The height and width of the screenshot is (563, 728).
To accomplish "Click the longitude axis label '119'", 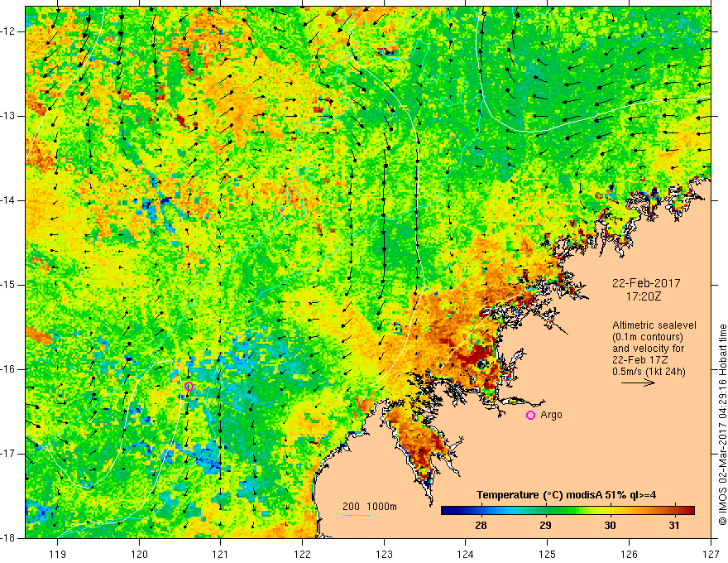I will [58, 554].
